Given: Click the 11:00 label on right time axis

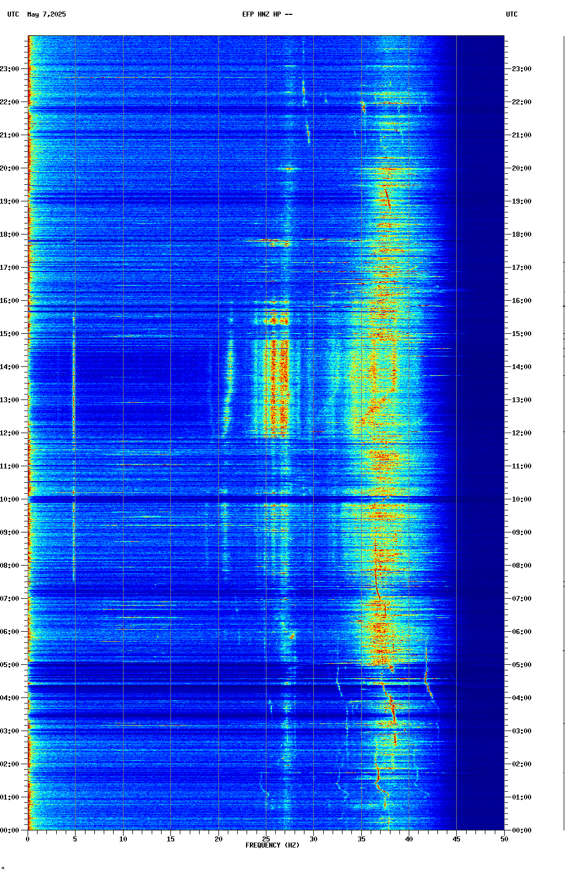Looking at the screenshot, I should [x=522, y=466].
